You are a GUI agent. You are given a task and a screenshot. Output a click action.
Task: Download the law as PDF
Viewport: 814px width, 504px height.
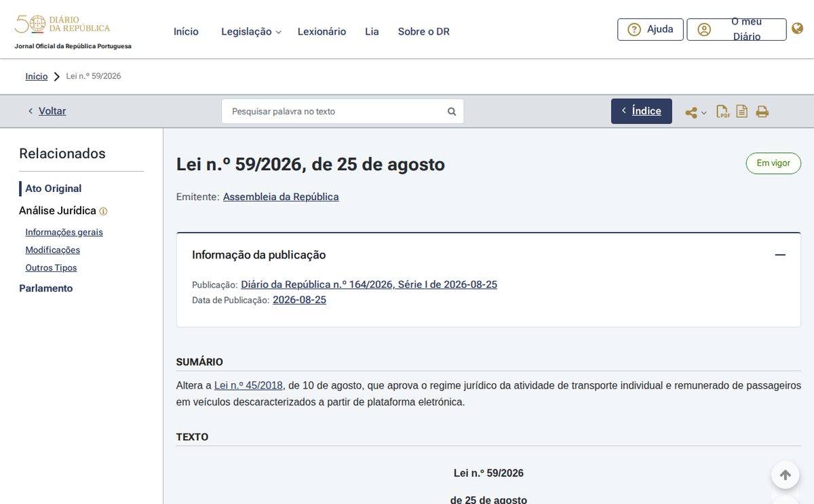(x=724, y=112)
